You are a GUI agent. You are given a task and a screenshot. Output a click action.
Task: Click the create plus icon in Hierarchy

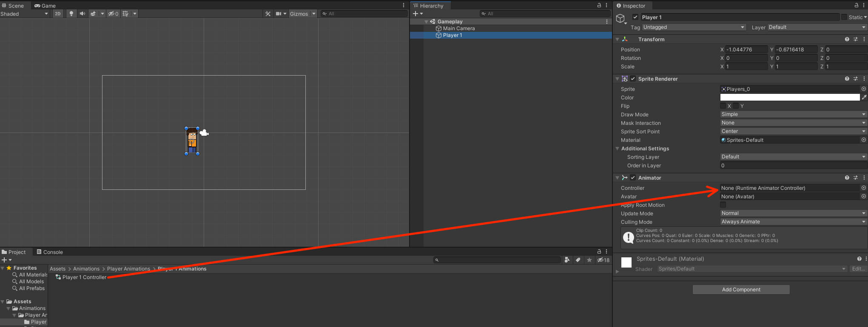[416, 14]
